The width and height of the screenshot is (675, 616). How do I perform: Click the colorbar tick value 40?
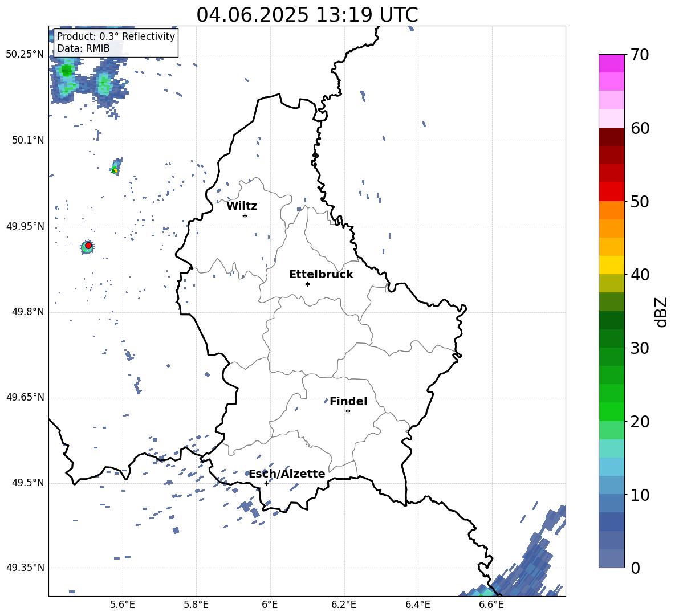click(640, 275)
